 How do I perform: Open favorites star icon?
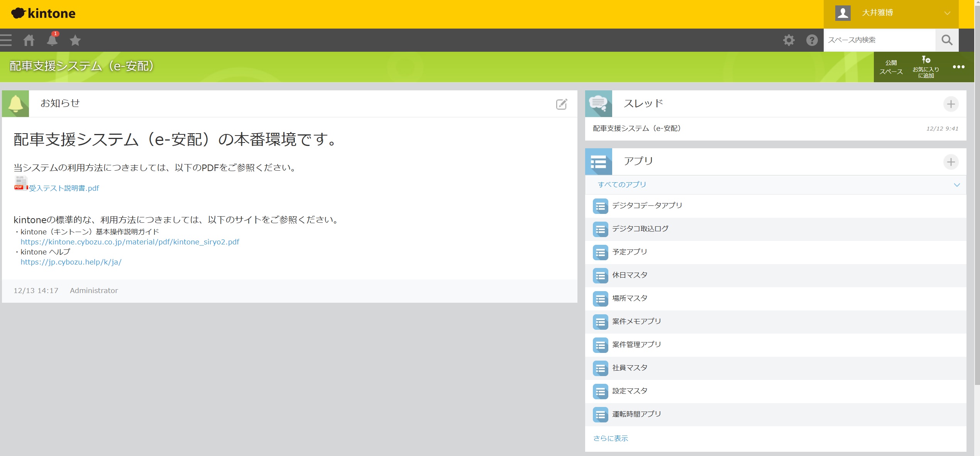(75, 40)
